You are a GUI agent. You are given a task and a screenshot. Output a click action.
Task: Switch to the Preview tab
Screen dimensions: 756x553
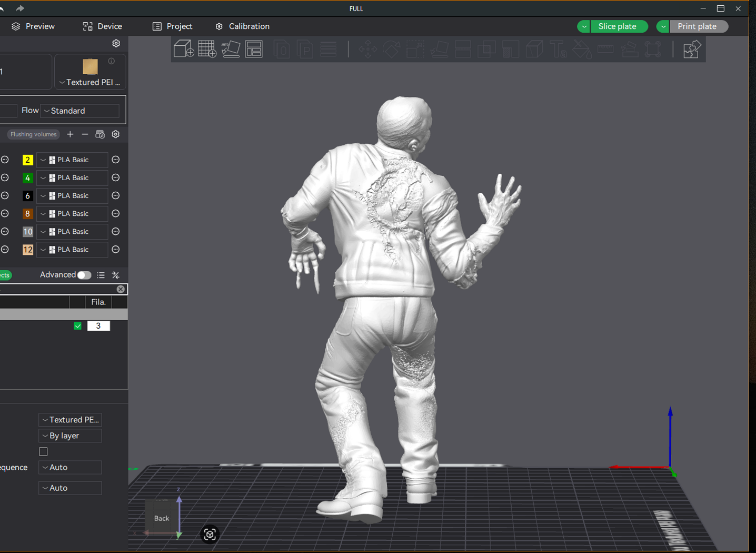point(33,26)
